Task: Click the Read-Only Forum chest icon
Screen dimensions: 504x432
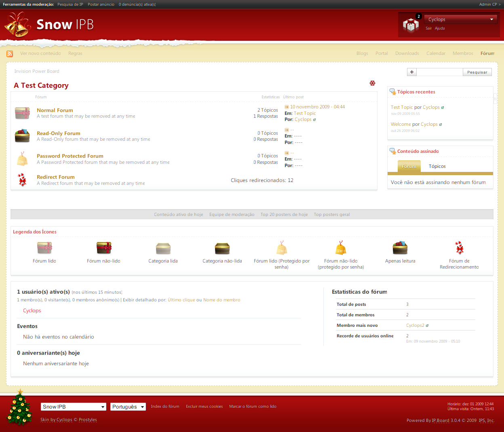Action: point(23,136)
